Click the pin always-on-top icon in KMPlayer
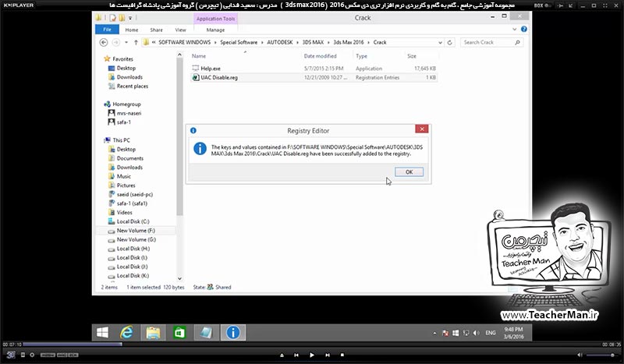624x364 pixels. [x=561, y=5]
